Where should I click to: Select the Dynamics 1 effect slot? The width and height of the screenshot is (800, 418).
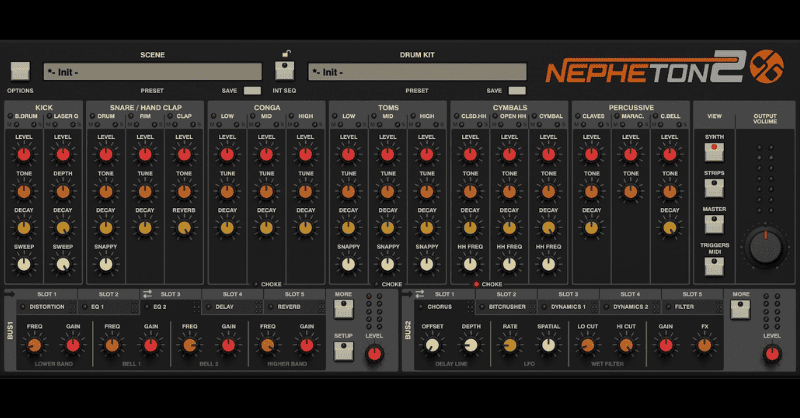click(x=568, y=307)
